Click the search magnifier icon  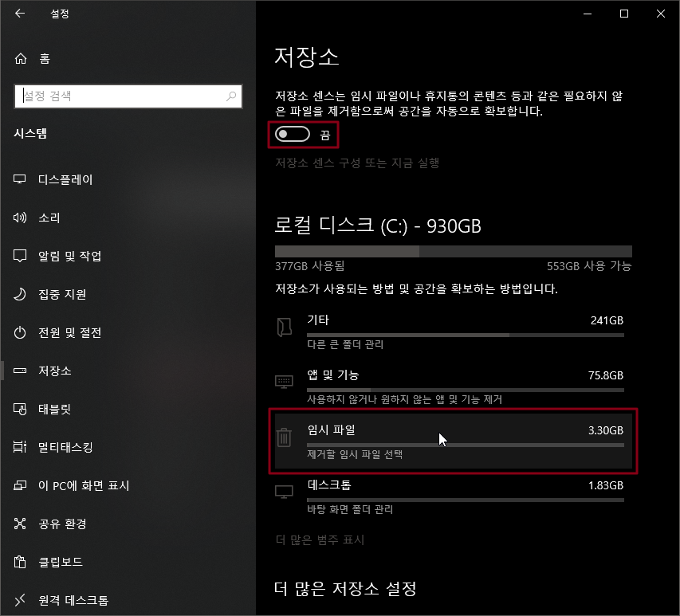(231, 96)
